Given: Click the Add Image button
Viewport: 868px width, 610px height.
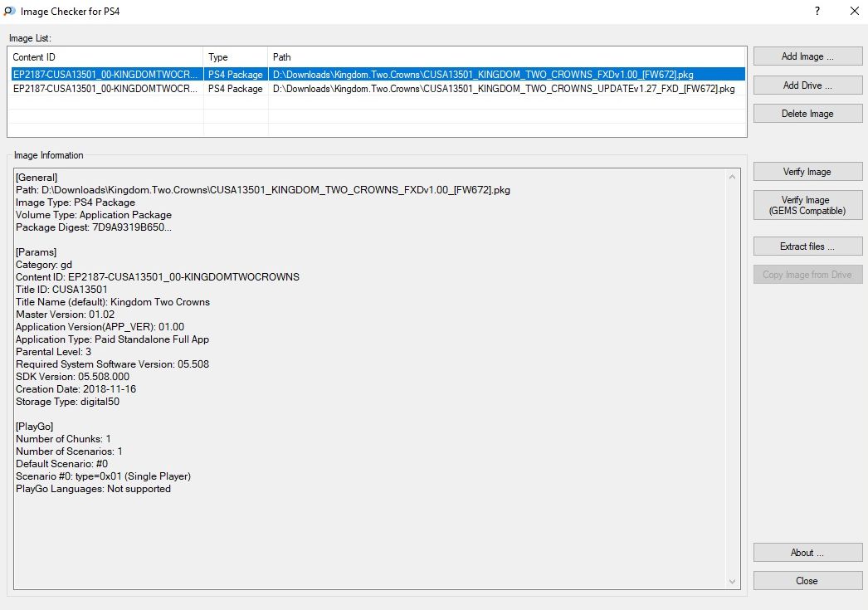Looking at the screenshot, I should [807, 56].
